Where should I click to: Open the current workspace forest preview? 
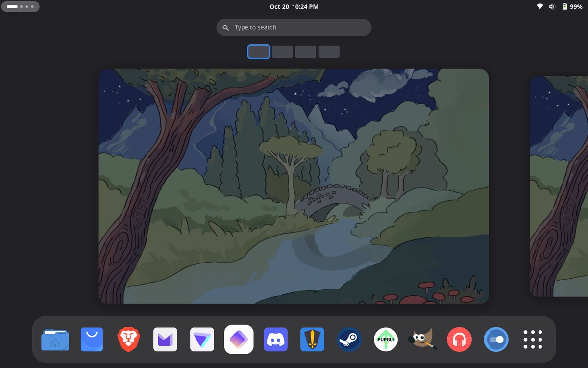pyautogui.click(x=294, y=186)
